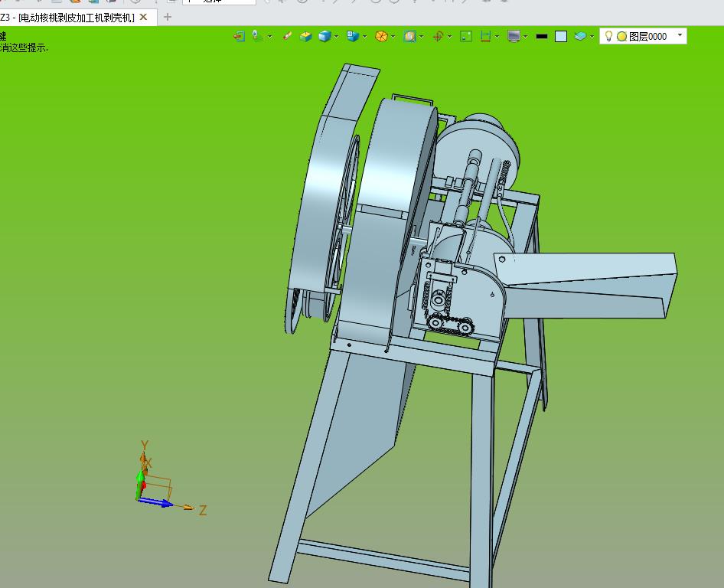Viewport: 724px width, 588px height.
Task: Click the green square snap icon
Action: 466,36
